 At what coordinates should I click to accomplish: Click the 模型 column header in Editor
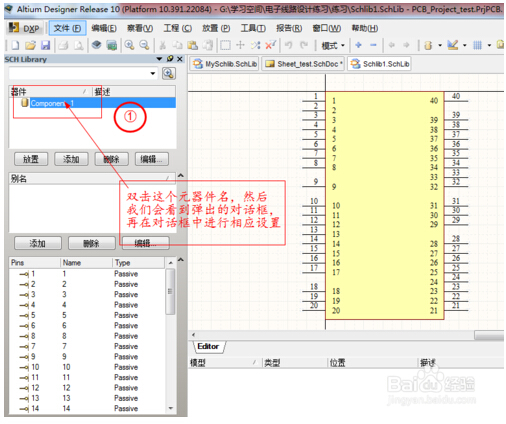pos(225,363)
